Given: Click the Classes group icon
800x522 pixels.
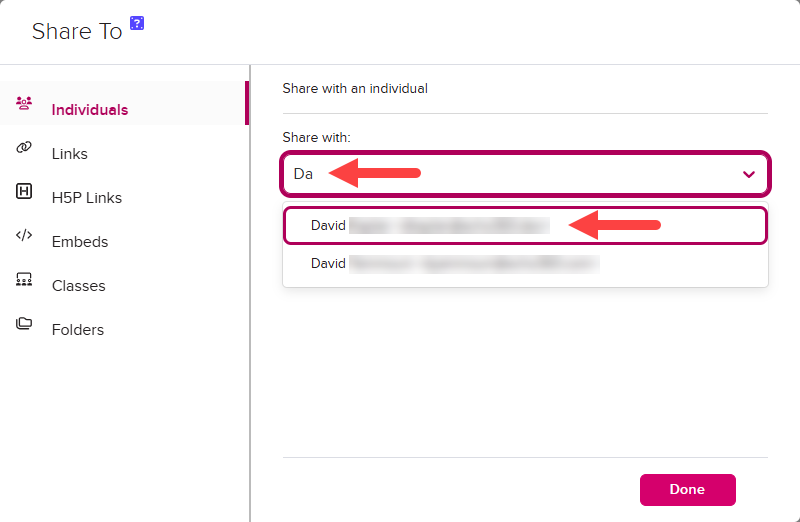Looking at the screenshot, I should point(25,280).
